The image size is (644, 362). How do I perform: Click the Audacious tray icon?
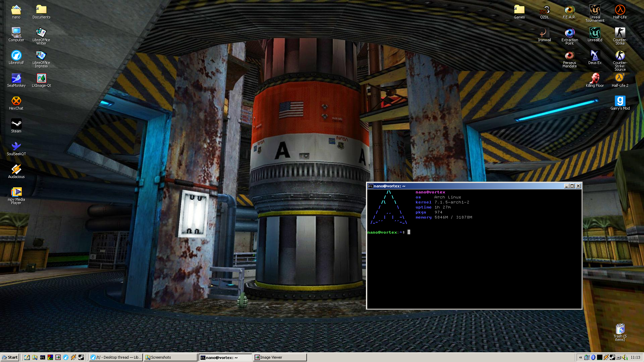(606, 357)
